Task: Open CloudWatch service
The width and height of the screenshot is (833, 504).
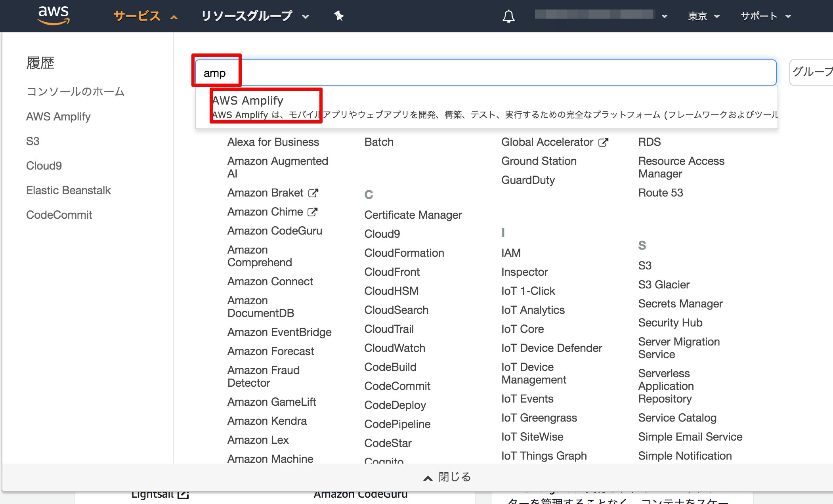Action: 395,348
